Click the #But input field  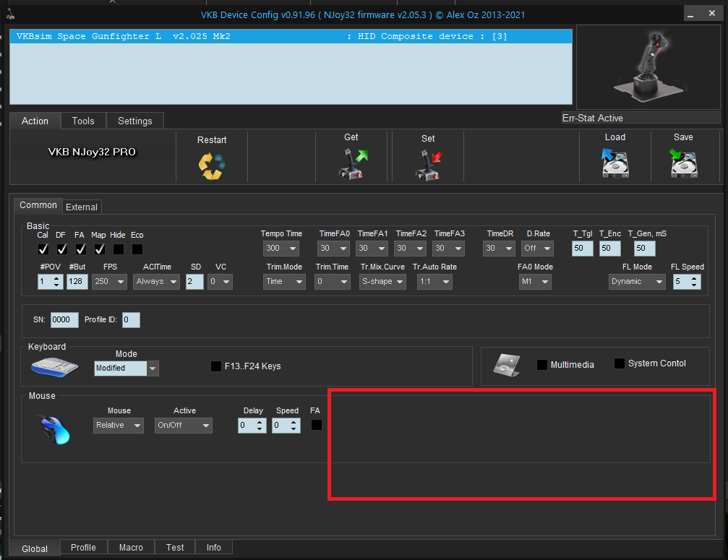(x=77, y=282)
